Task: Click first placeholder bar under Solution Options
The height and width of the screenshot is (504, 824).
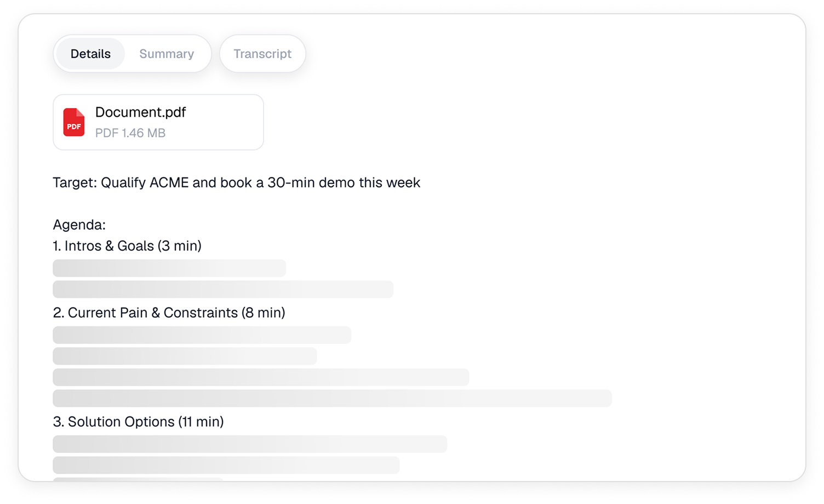Action: 250,444
